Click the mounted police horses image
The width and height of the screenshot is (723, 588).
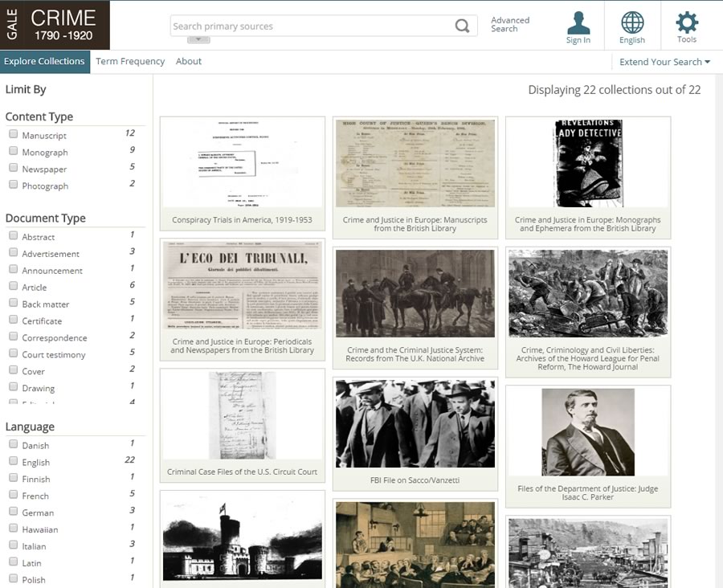point(415,293)
